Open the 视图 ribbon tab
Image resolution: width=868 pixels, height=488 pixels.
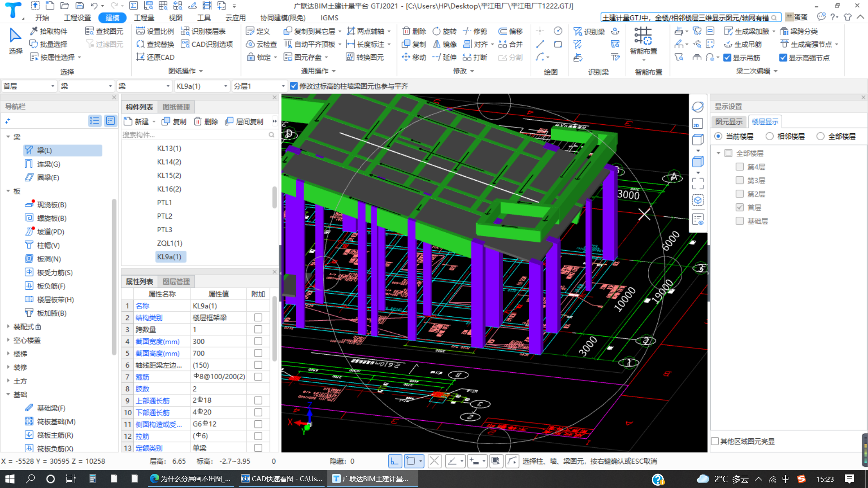pyautogui.click(x=175, y=18)
